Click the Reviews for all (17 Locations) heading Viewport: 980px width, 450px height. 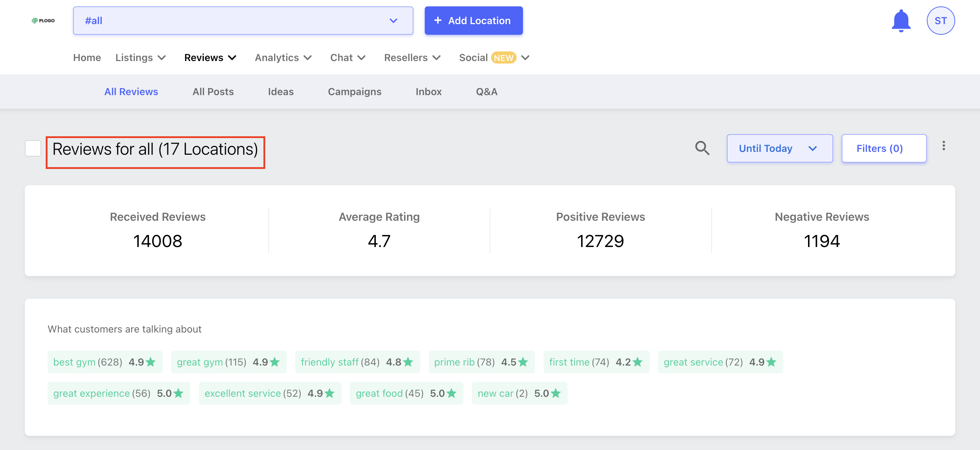point(155,149)
